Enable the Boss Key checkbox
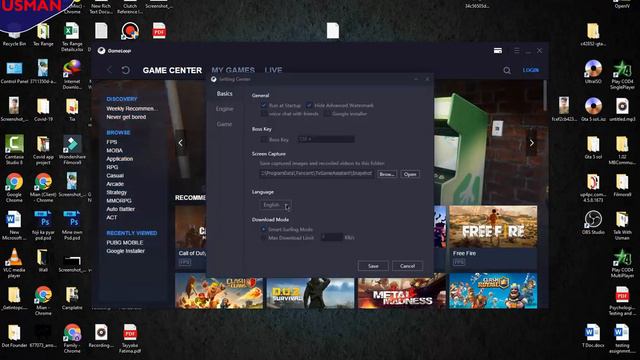The height and width of the screenshot is (360, 640). (x=264, y=140)
